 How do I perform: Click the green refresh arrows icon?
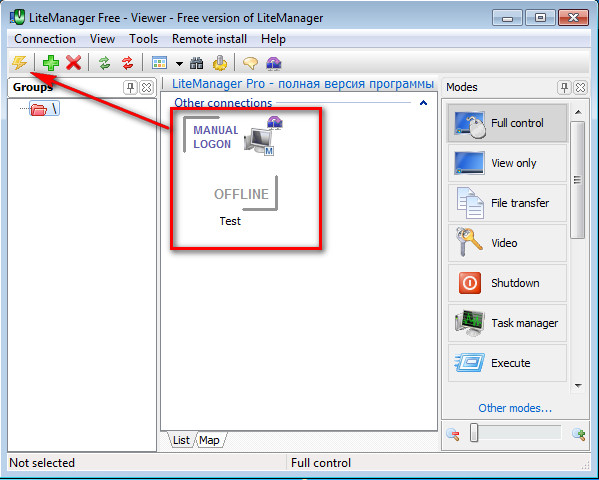104,63
